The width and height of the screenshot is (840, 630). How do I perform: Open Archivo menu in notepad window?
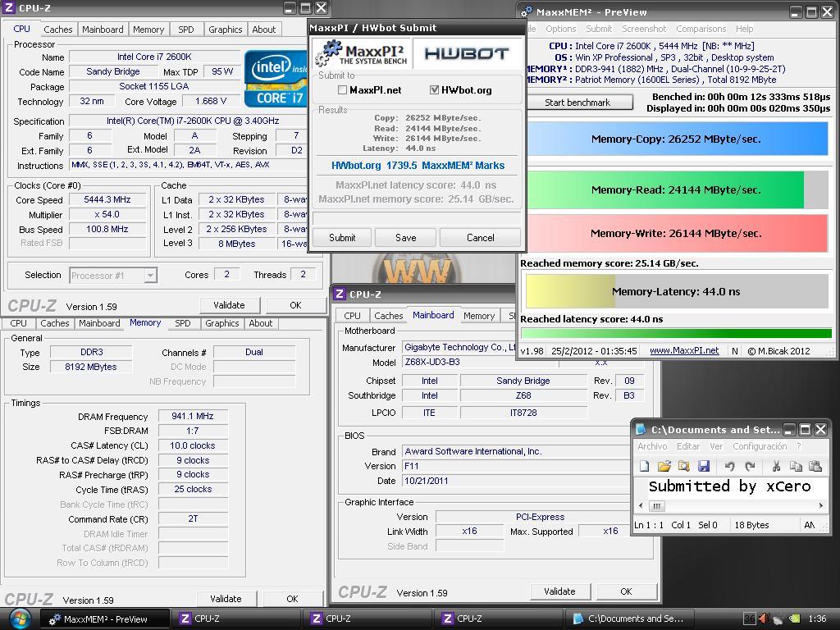(x=652, y=446)
